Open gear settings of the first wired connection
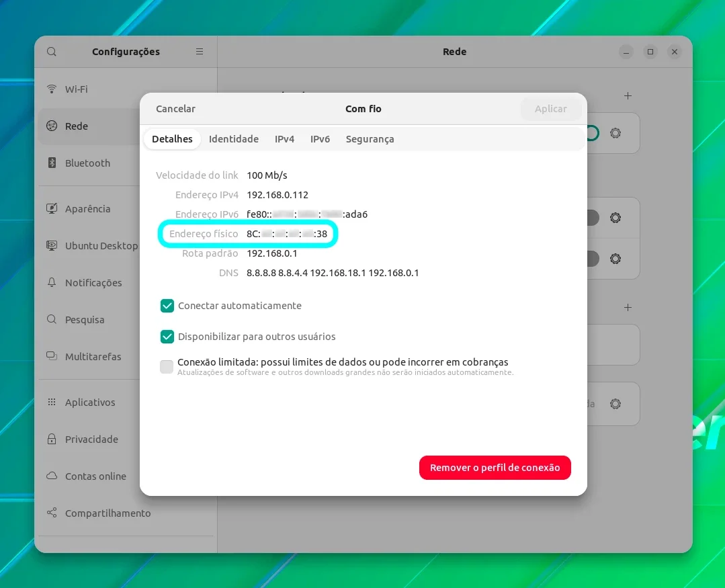This screenshot has width=725, height=588. [x=615, y=134]
